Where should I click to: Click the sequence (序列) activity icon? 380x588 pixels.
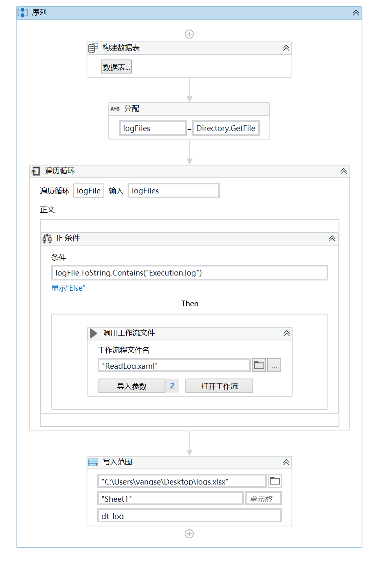22,13
